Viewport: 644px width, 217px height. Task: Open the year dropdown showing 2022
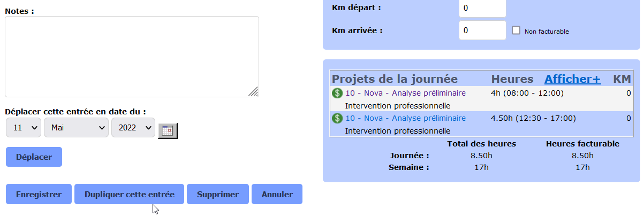133,128
